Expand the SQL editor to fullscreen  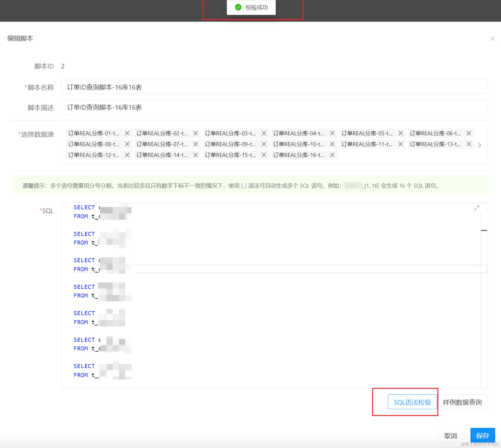point(477,208)
